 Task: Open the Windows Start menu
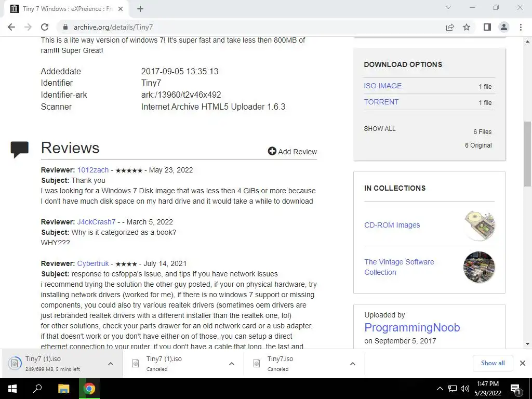tap(12, 389)
